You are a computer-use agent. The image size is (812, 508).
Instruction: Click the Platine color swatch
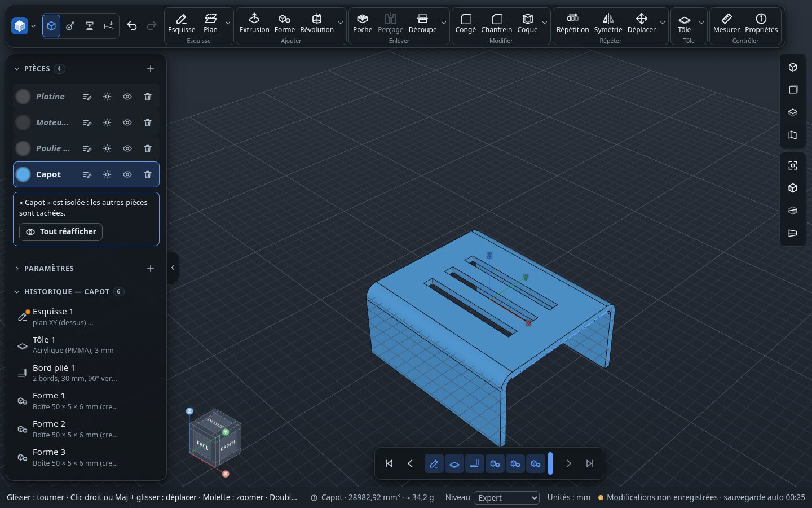[x=23, y=97]
